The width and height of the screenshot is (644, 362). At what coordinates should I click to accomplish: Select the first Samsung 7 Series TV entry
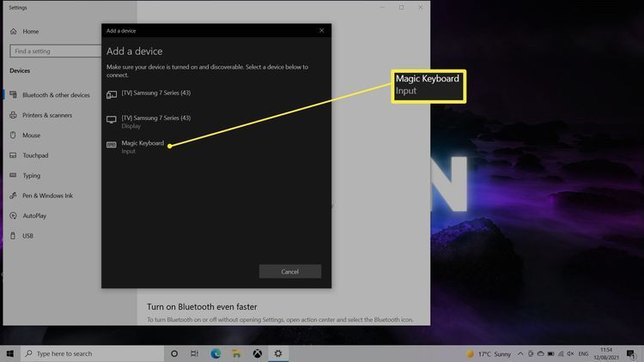coord(155,91)
